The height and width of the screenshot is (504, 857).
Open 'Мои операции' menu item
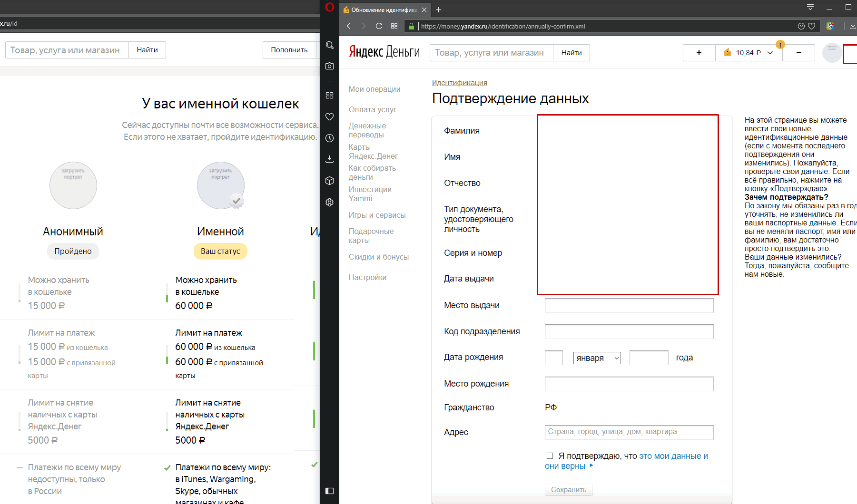coord(374,89)
